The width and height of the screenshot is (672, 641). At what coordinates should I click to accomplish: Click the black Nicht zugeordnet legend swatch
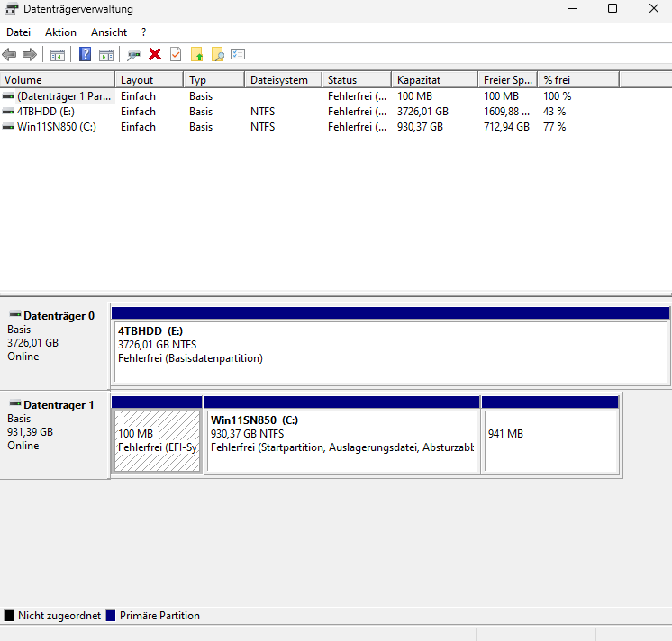point(9,616)
